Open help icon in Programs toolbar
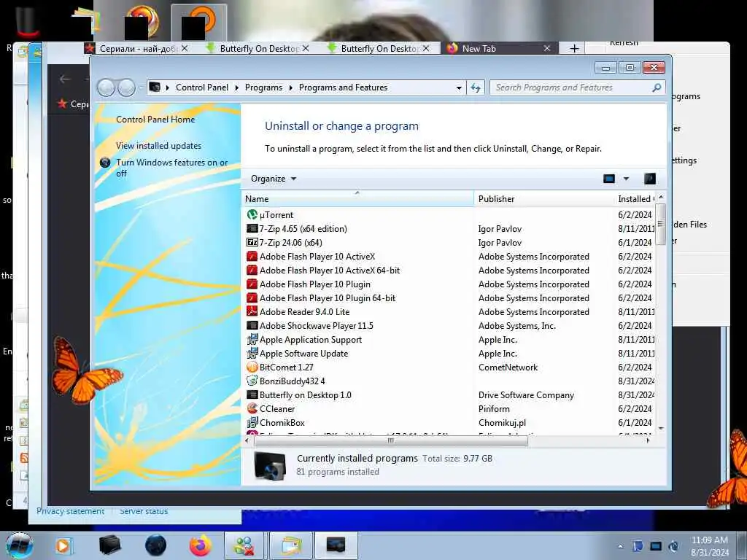 tap(650, 179)
